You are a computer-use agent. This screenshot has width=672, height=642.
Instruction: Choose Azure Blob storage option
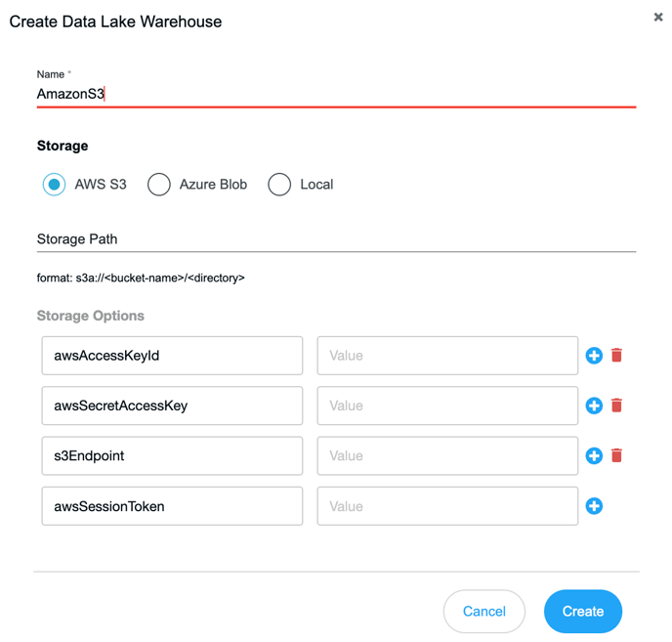159,185
